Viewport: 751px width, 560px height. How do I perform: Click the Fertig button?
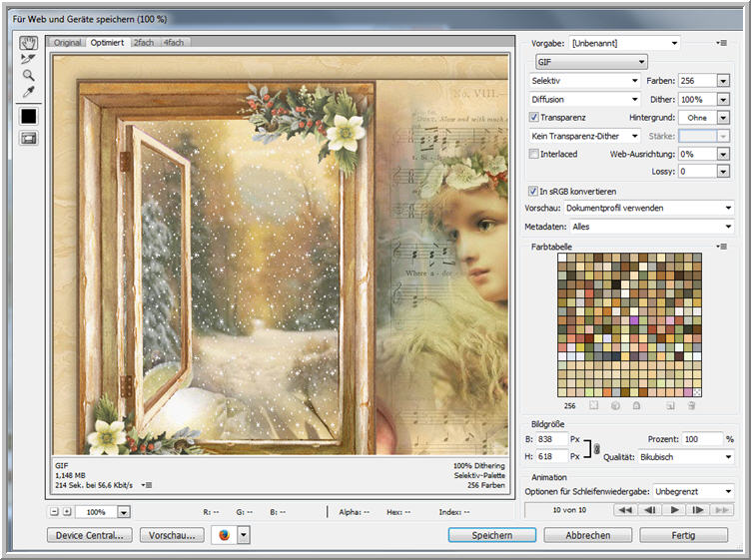pos(683,535)
